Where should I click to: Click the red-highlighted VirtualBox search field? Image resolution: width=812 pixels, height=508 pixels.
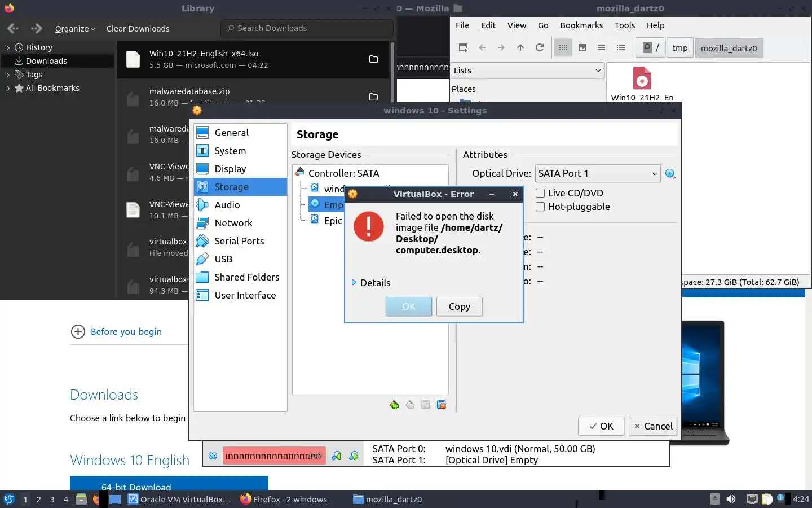[x=274, y=456]
